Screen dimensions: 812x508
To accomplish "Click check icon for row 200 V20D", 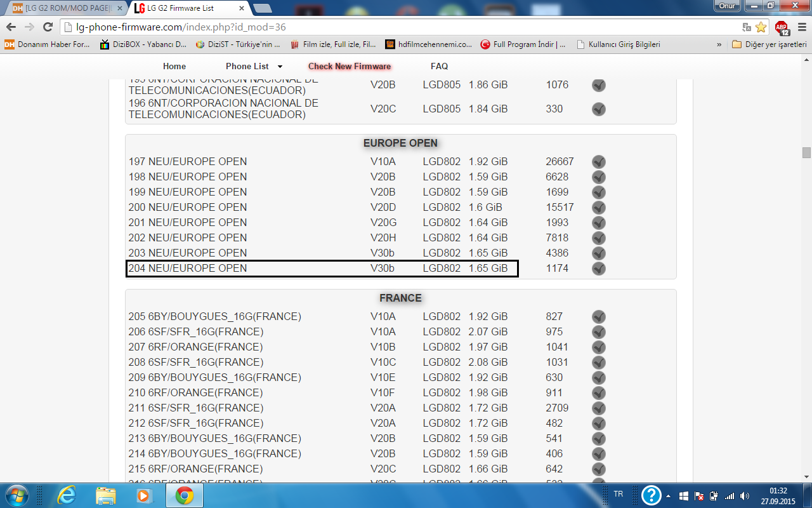I will [x=598, y=208].
